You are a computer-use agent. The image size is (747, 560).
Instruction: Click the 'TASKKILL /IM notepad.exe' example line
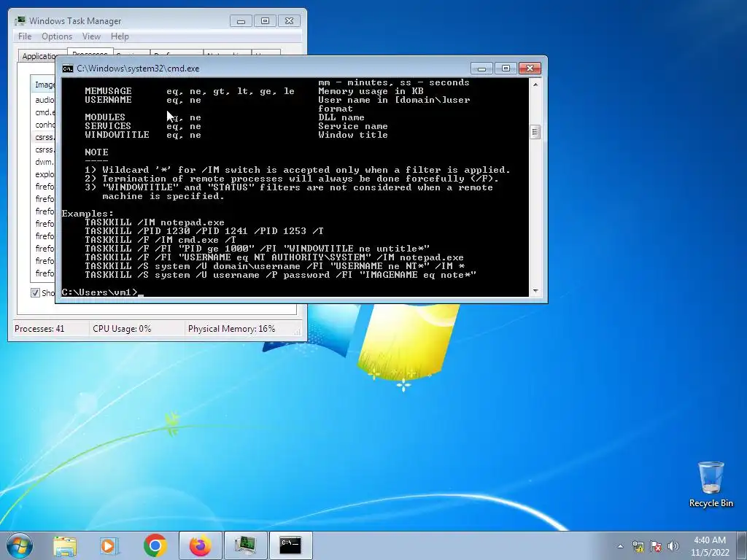point(155,222)
